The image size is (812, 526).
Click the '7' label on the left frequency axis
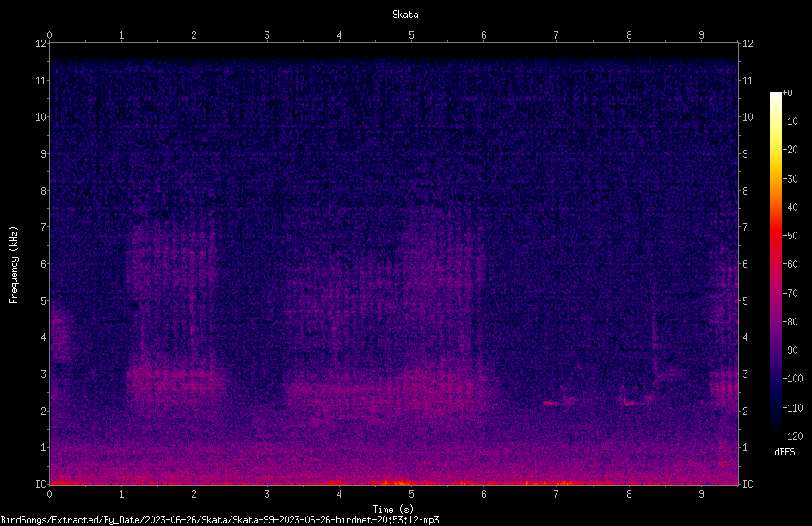(x=44, y=226)
